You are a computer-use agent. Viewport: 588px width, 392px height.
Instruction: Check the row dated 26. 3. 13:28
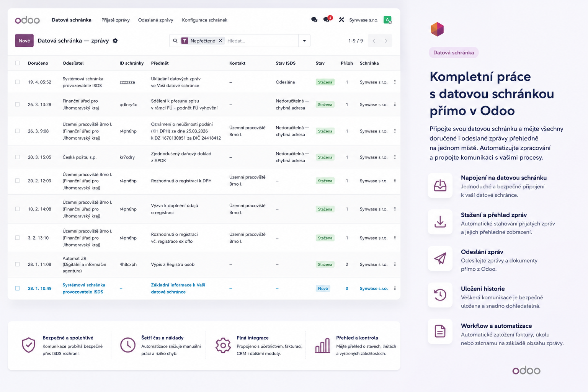(x=17, y=104)
